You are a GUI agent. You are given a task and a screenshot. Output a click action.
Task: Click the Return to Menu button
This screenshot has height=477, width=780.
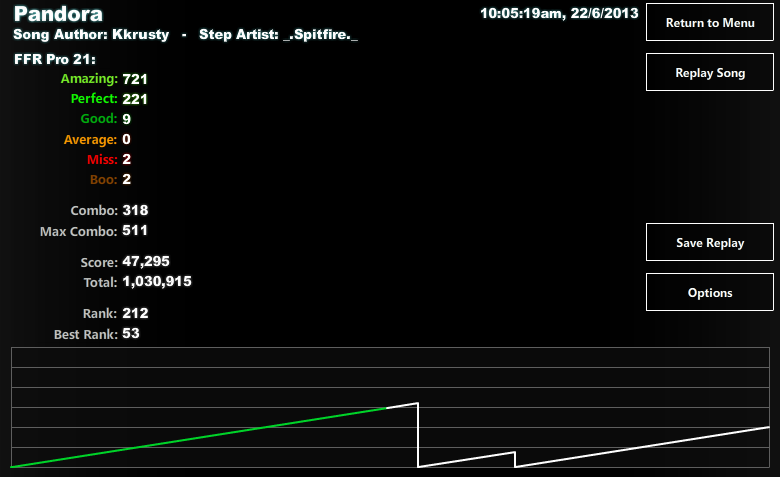pos(709,22)
